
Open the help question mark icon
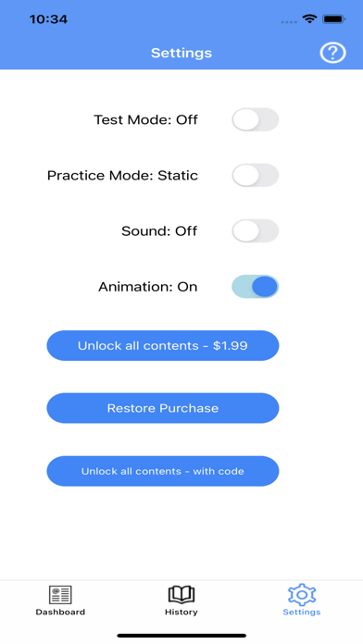point(332,53)
